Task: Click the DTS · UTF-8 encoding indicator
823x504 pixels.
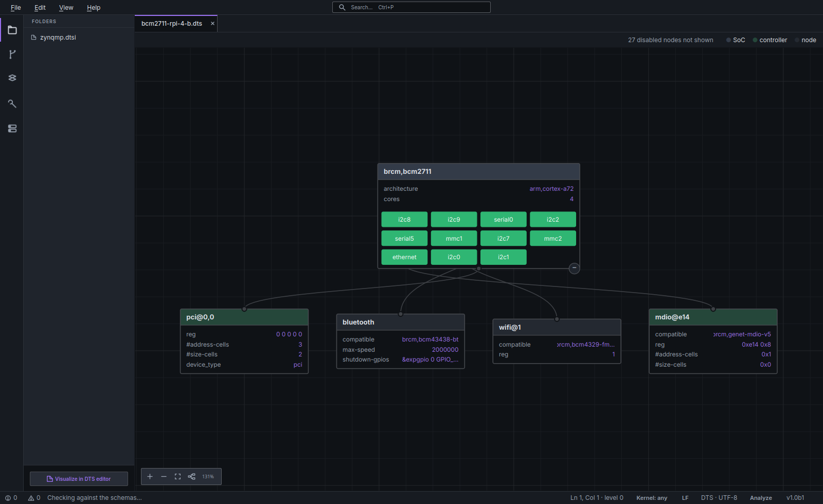Action: click(x=719, y=498)
